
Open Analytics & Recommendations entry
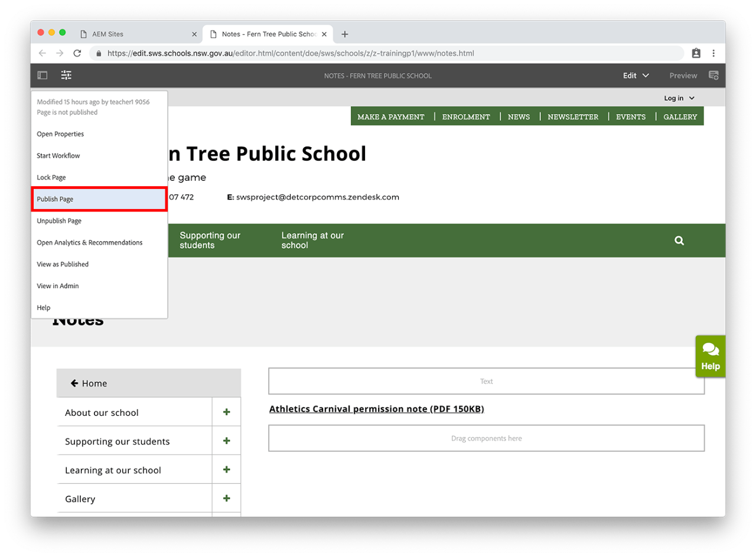click(99, 243)
